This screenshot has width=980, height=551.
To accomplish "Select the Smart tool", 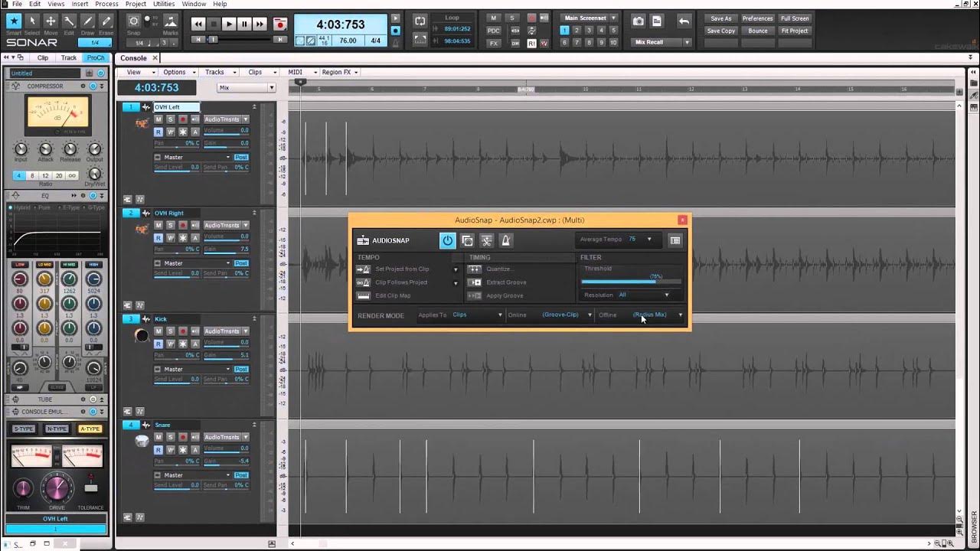I will [x=14, y=21].
